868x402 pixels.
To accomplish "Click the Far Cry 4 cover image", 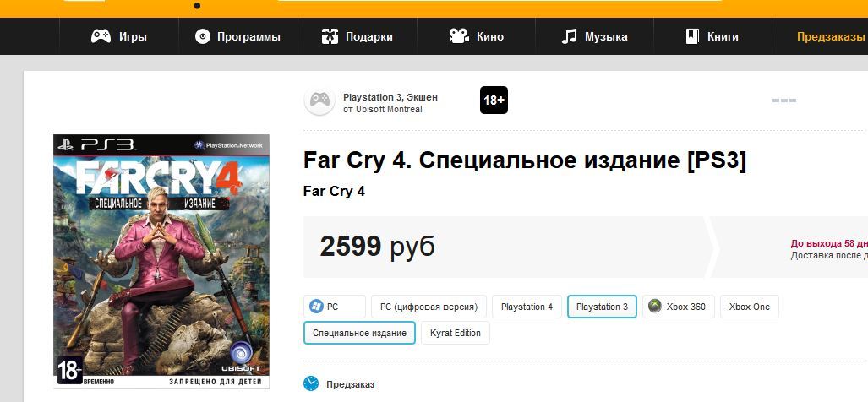I will (x=161, y=262).
